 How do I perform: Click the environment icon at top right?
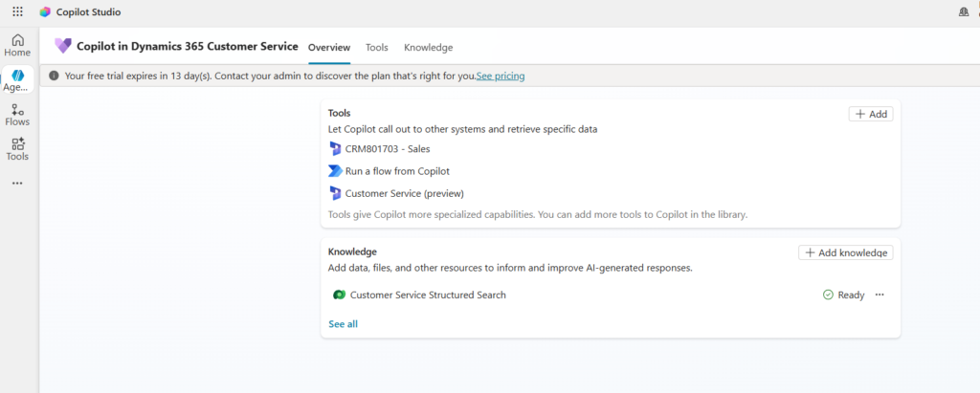[963, 12]
